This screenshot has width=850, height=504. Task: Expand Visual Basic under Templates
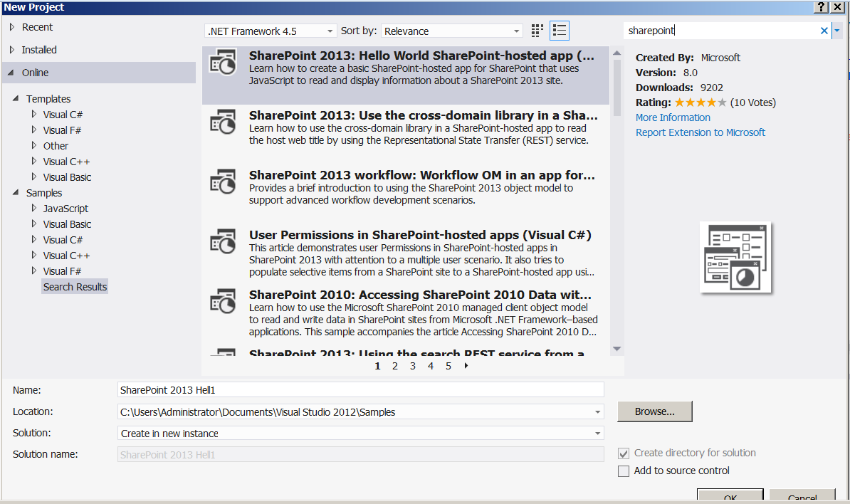[34, 177]
